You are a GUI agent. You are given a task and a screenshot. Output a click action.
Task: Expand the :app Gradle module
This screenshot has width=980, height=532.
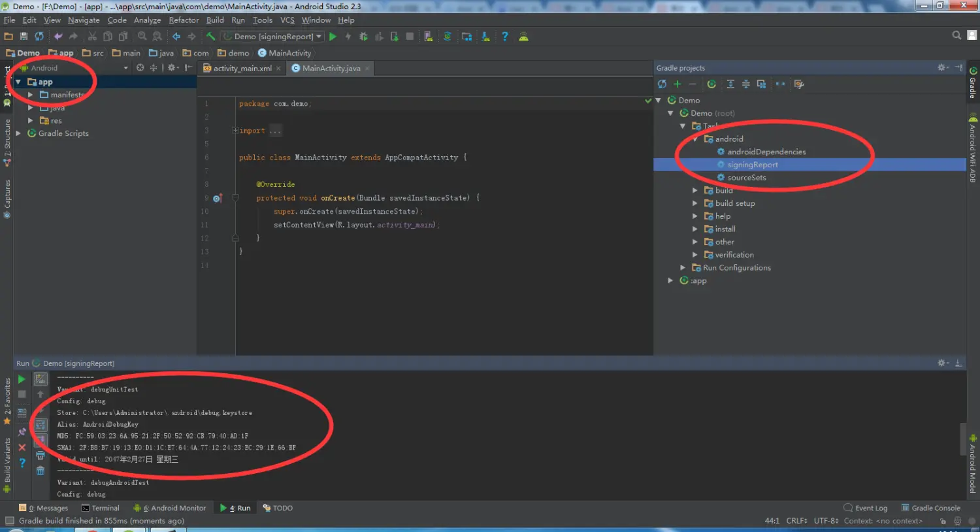tap(670, 280)
